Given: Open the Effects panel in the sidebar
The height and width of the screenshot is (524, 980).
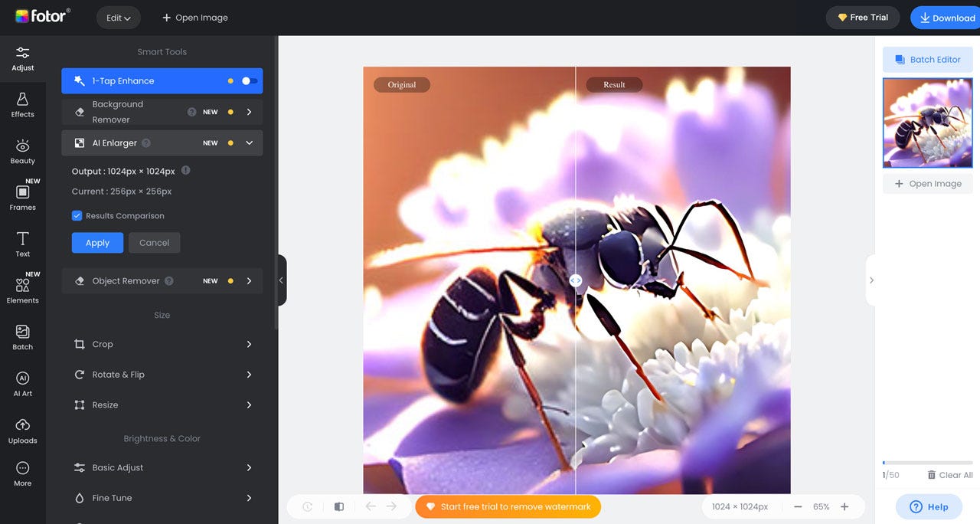Looking at the screenshot, I should [x=22, y=104].
